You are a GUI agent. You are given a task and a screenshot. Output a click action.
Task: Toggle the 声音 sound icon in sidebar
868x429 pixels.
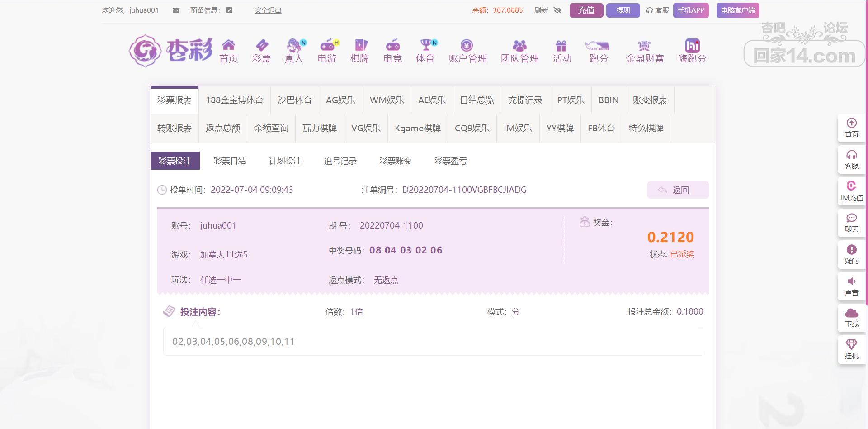(851, 281)
